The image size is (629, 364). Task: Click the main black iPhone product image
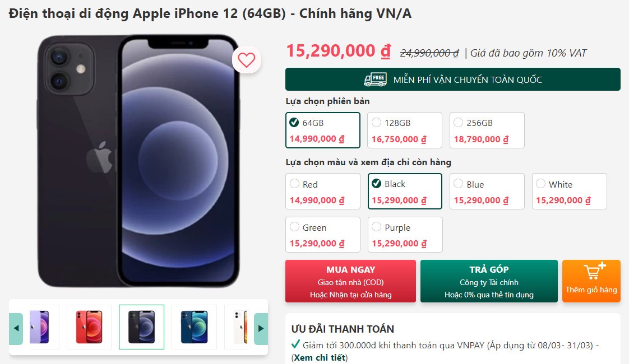click(138, 161)
